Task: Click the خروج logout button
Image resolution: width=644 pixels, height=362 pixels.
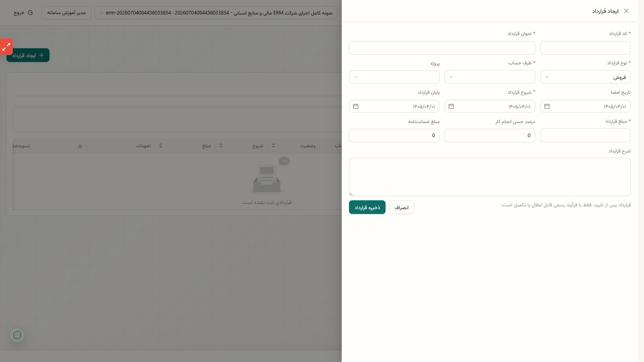Action: point(23,12)
